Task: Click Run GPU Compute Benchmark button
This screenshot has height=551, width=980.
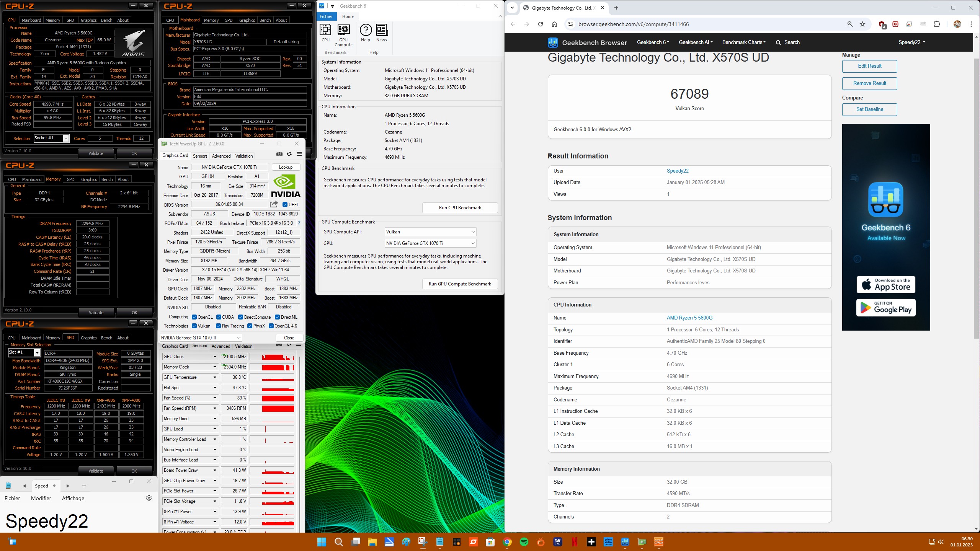Action: [x=460, y=284]
